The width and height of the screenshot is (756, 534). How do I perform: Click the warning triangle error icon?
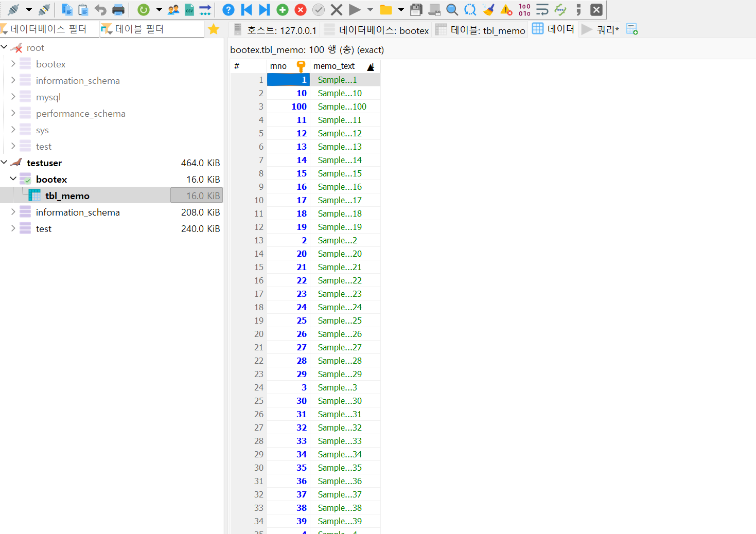[x=506, y=9]
